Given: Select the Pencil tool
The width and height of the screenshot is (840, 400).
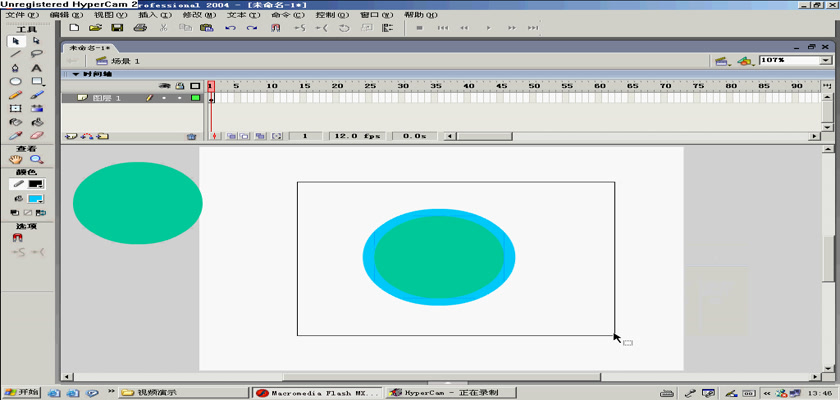Looking at the screenshot, I should [16, 95].
